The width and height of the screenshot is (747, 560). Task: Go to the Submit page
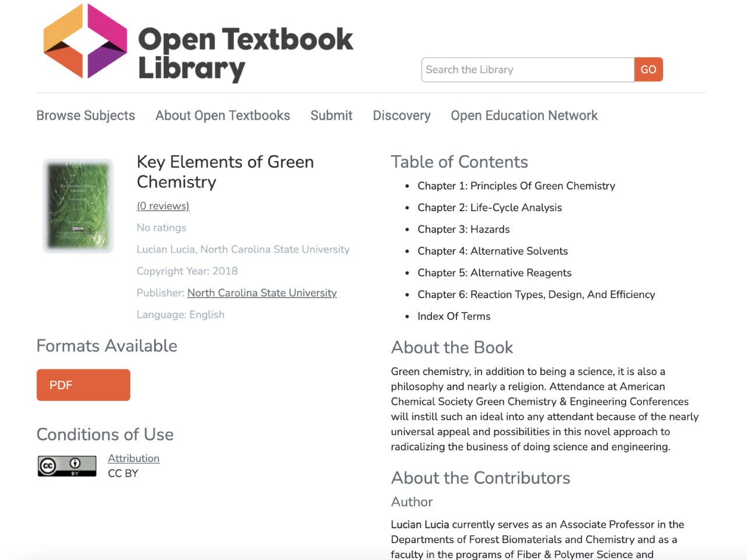[x=331, y=116]
